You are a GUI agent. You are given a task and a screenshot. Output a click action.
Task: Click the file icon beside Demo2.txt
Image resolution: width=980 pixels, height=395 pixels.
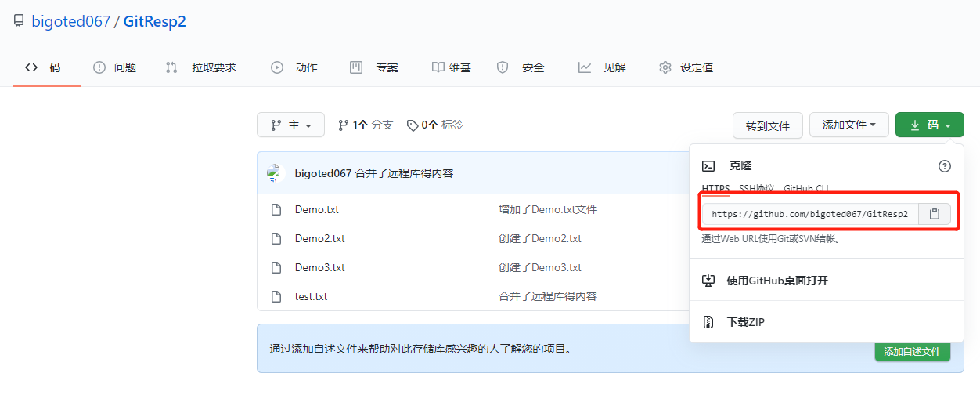pyautogui.click(x=276, y=238)
